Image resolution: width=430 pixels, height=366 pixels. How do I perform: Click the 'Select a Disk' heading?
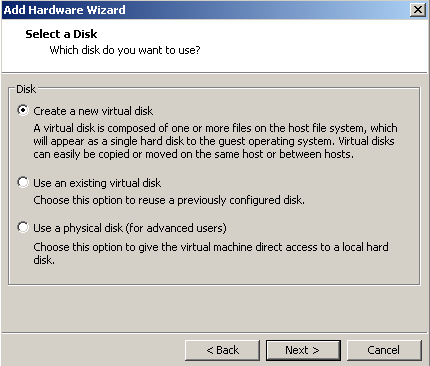click(x=61, y=34)
